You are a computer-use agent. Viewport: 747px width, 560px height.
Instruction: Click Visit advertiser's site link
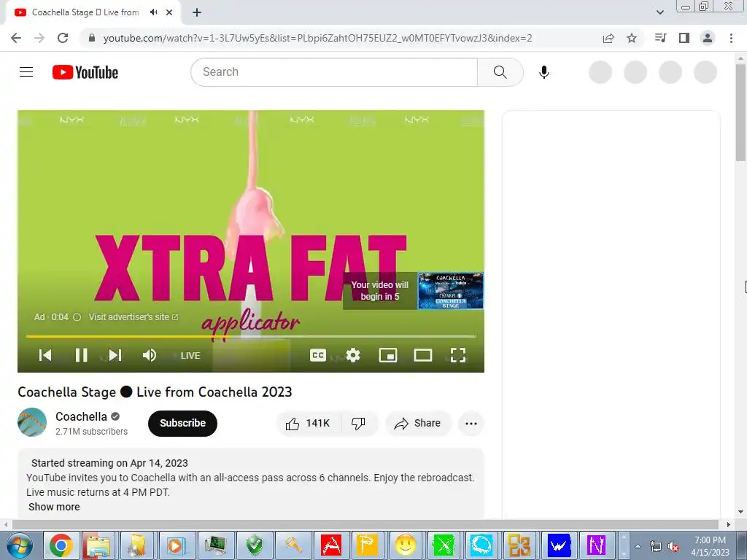[x=133, y=317]
